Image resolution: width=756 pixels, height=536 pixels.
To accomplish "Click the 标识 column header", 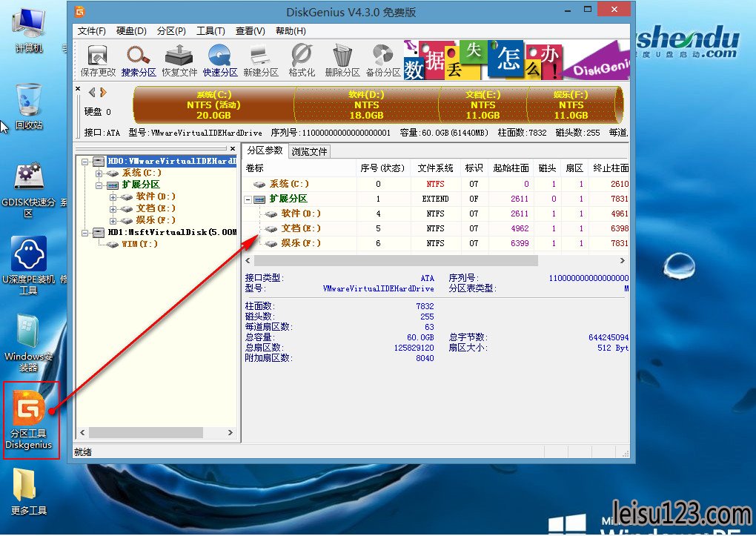I will point(474,168).
